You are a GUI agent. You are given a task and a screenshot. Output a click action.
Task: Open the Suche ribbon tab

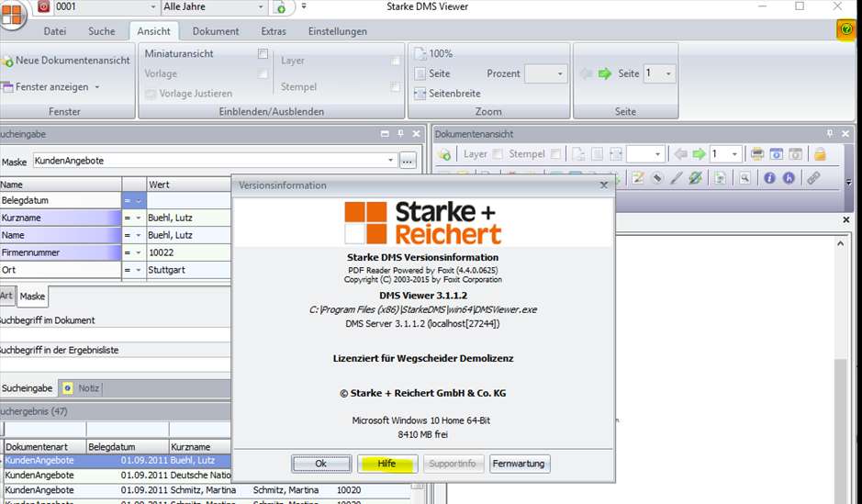click(102, 31)
